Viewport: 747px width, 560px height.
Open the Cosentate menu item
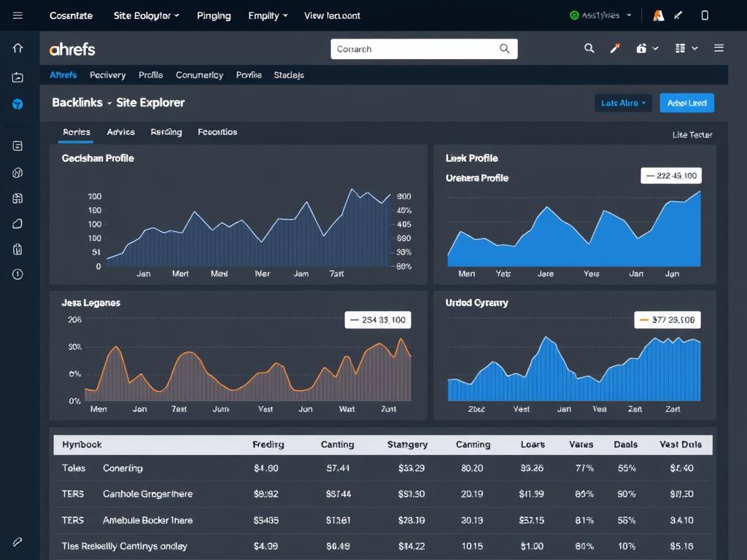tap(71, 16)
